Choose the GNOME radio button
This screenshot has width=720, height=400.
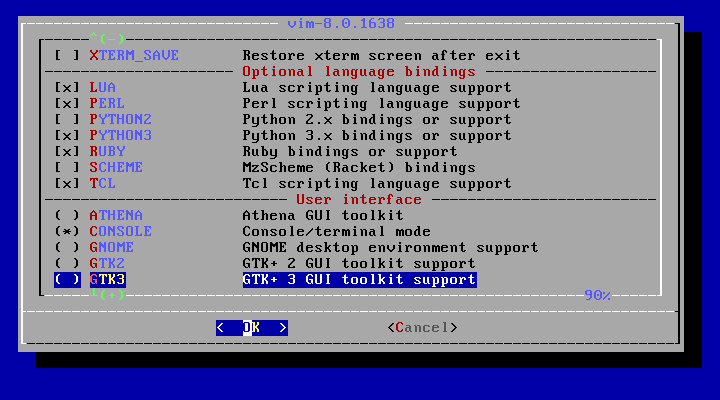(x=67, y=248)
